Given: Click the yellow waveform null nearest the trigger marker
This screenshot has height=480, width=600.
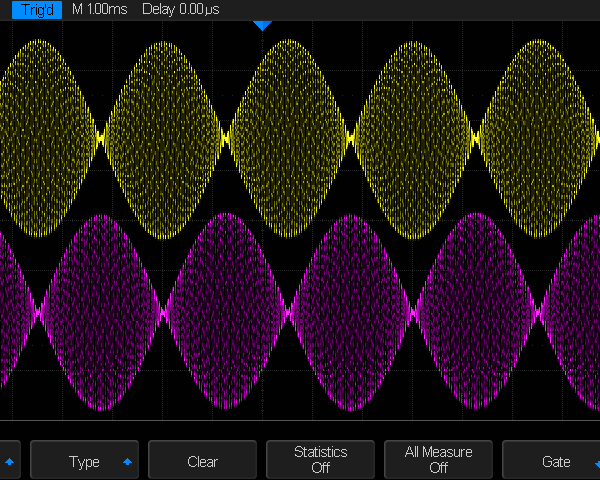Looking at the screenshot, I should coord(226,139).
